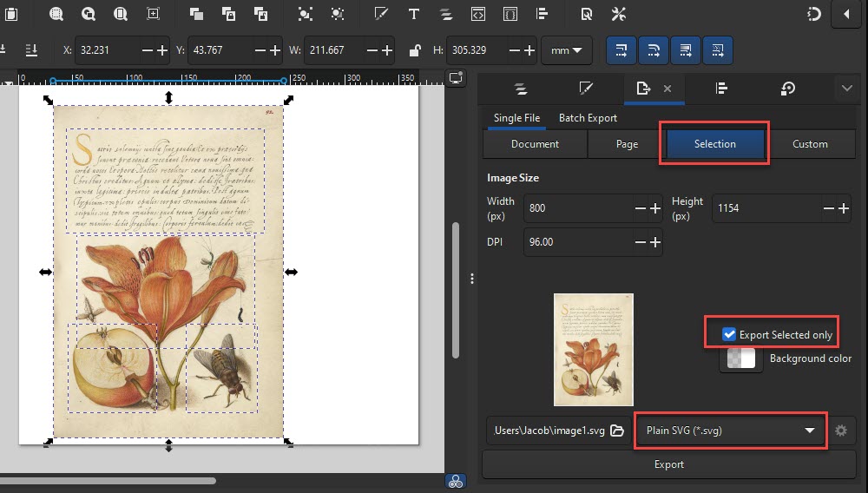
Task: Select the Single File tab
Action: (x=516, y=118)
